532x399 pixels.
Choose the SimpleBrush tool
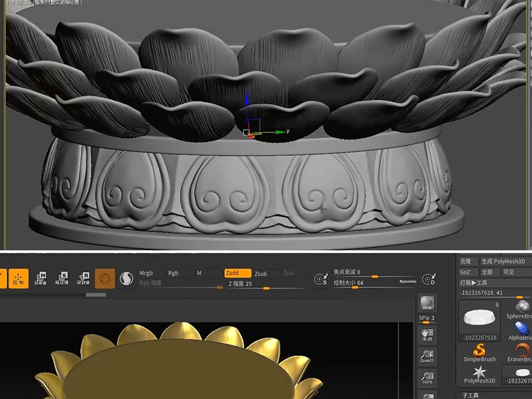tap(480, 353)
